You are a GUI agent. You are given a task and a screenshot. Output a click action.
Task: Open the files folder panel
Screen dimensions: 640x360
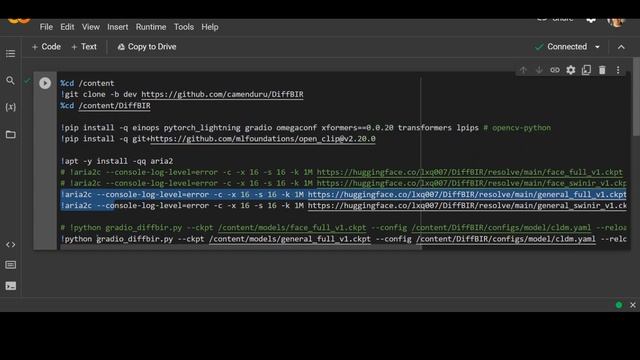11,134
